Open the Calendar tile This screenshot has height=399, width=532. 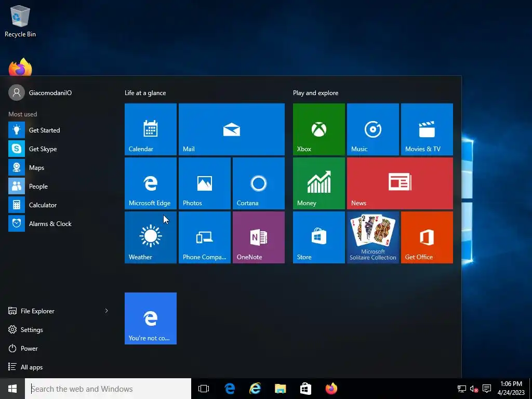click(151, 129)
